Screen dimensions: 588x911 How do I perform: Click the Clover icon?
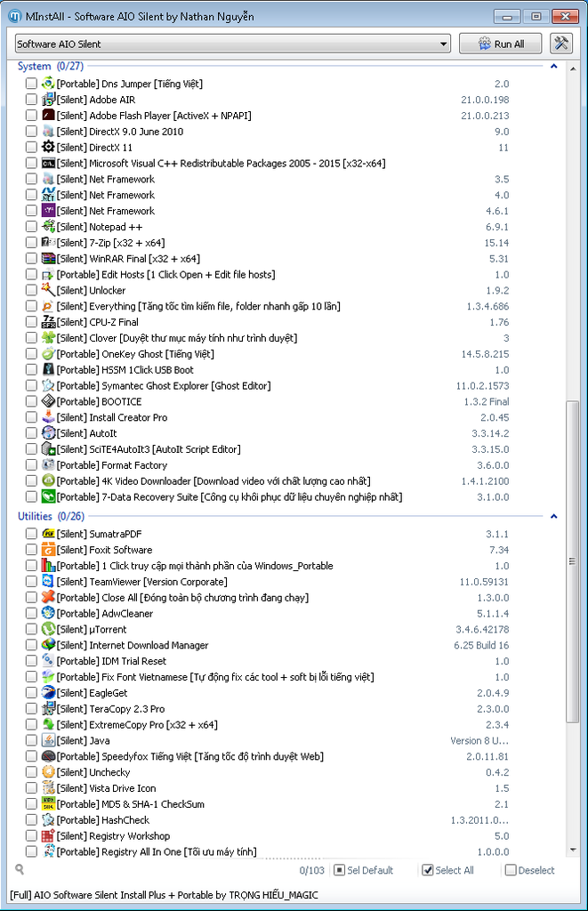[48, 337]
